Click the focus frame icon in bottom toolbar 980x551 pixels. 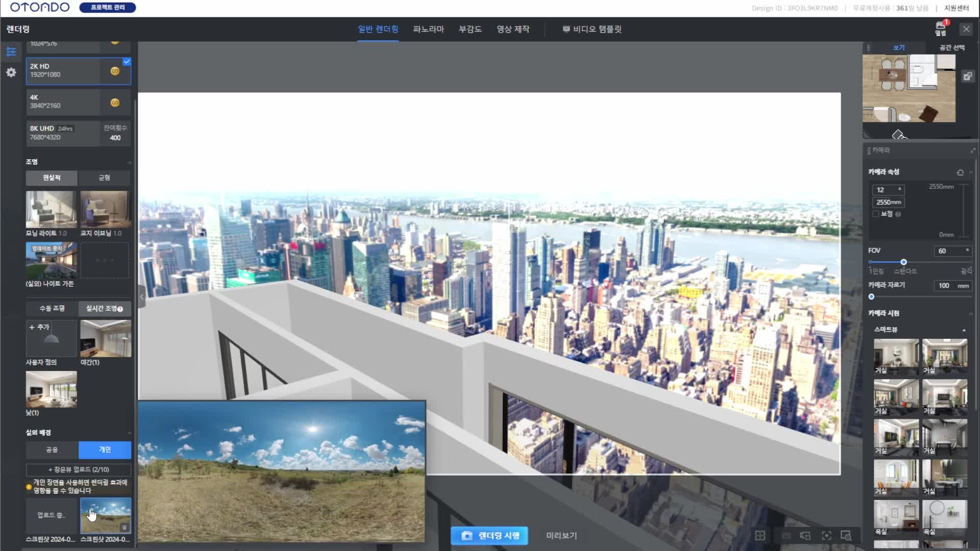click(x=826, y=536)
